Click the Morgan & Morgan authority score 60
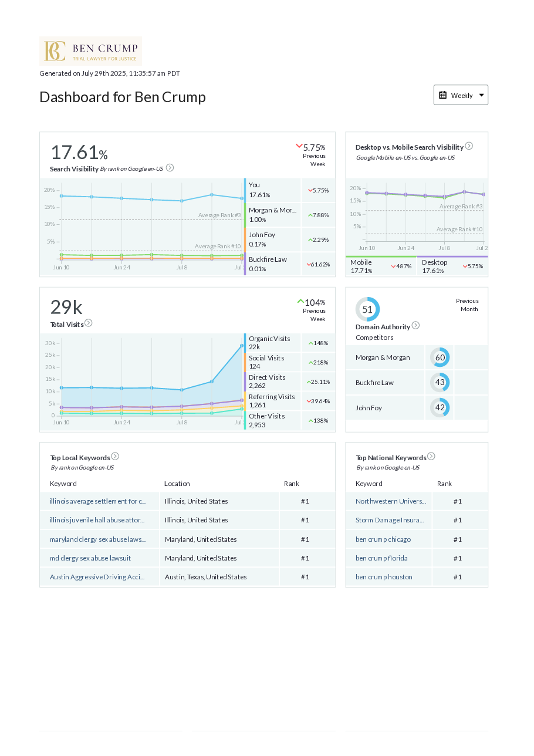 coord(440,357)
